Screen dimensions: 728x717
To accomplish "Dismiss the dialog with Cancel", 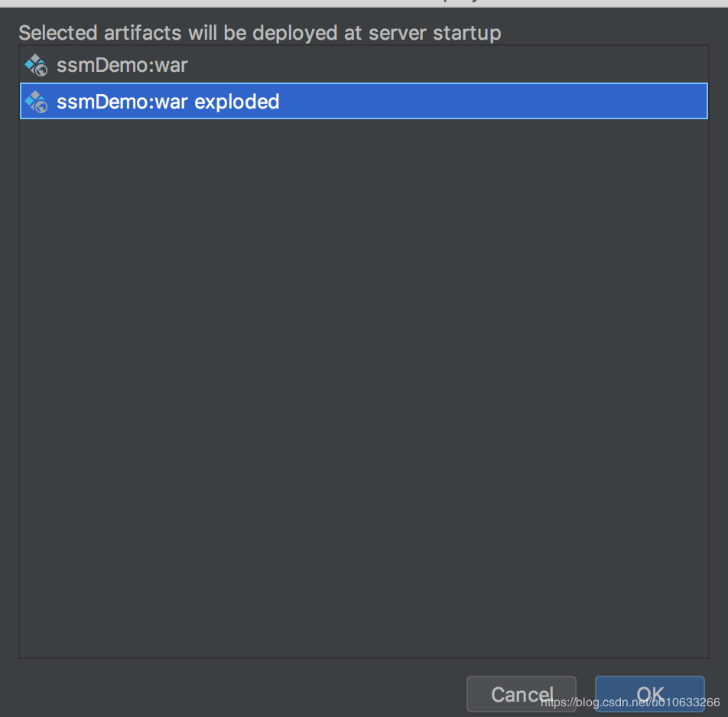I will click(522, 694).
